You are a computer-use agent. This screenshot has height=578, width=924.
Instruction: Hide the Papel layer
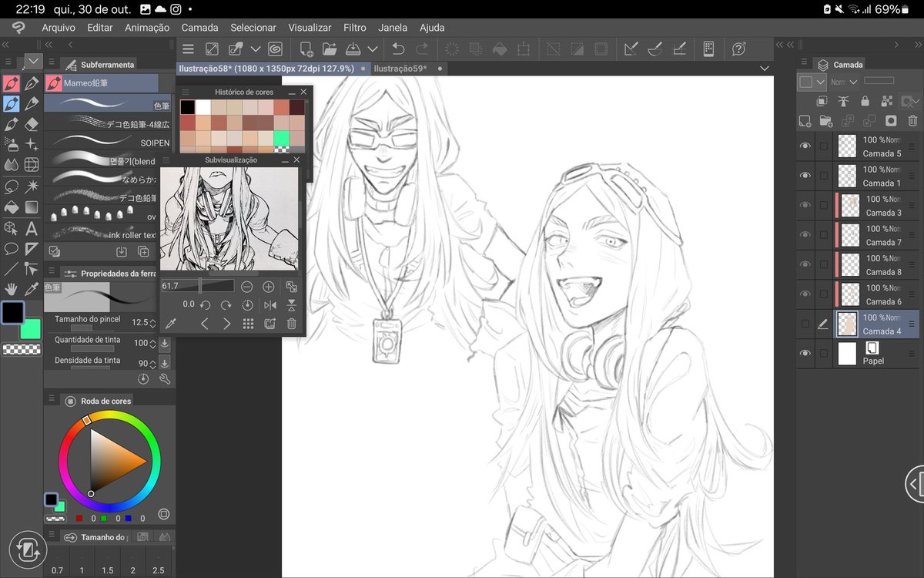(x=805, y=352)
